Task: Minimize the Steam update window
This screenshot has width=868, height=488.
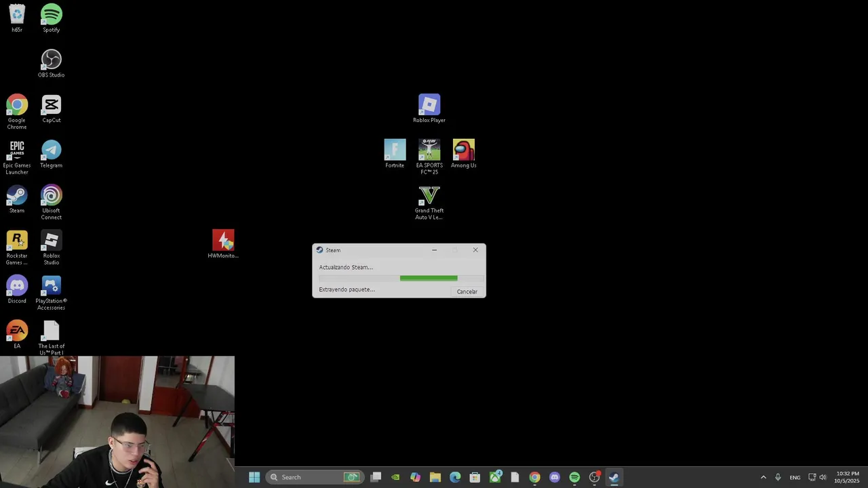Action: pos(434,250)
